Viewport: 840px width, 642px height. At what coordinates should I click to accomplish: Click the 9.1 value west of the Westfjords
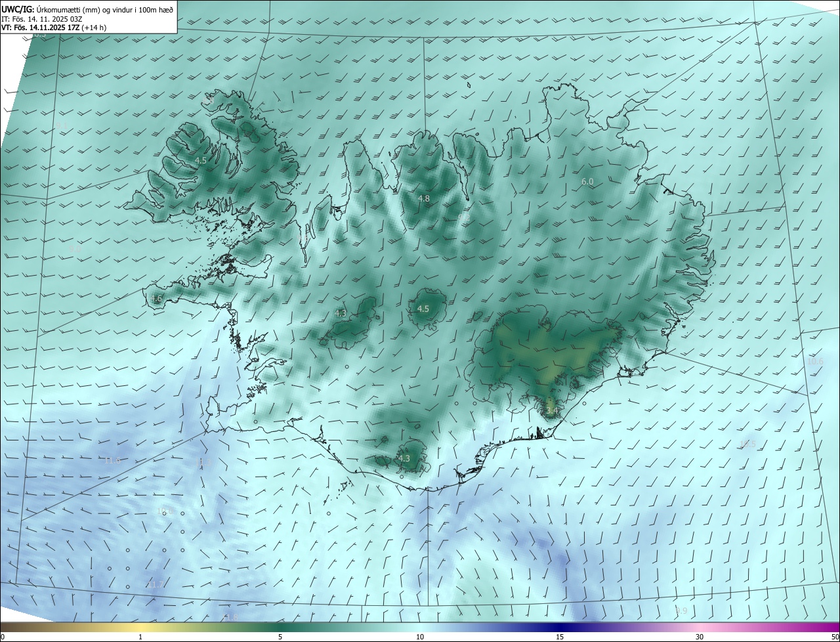(61, 125)
